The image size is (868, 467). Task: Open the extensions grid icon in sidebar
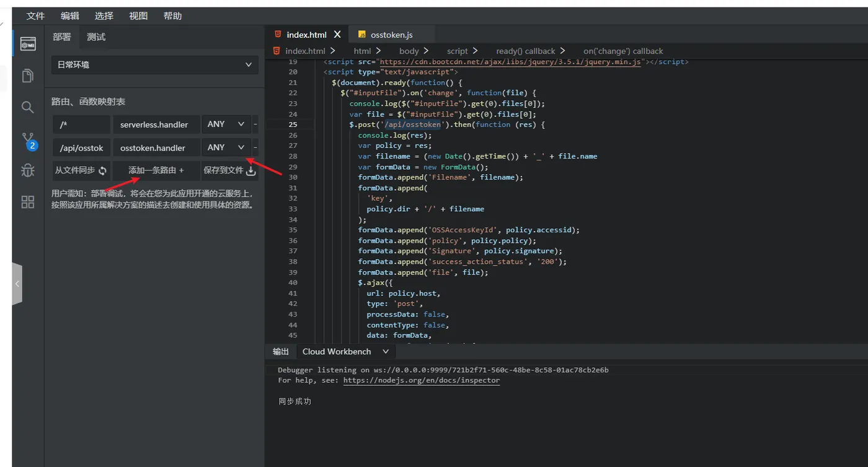tap(28, 202)
